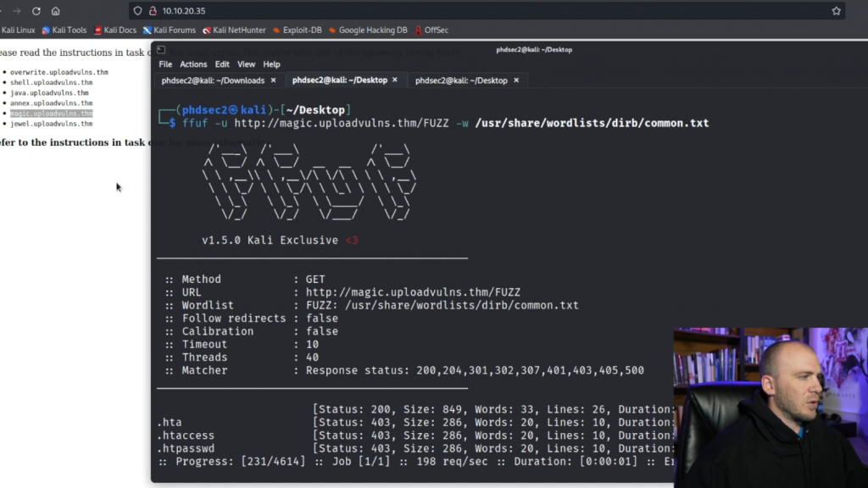Click the browser home button

point(55,11)
